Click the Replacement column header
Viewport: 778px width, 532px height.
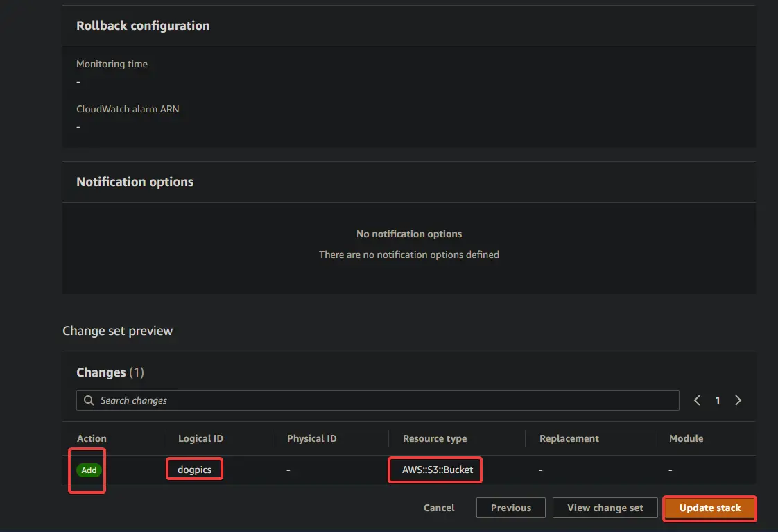click(569, 438)
